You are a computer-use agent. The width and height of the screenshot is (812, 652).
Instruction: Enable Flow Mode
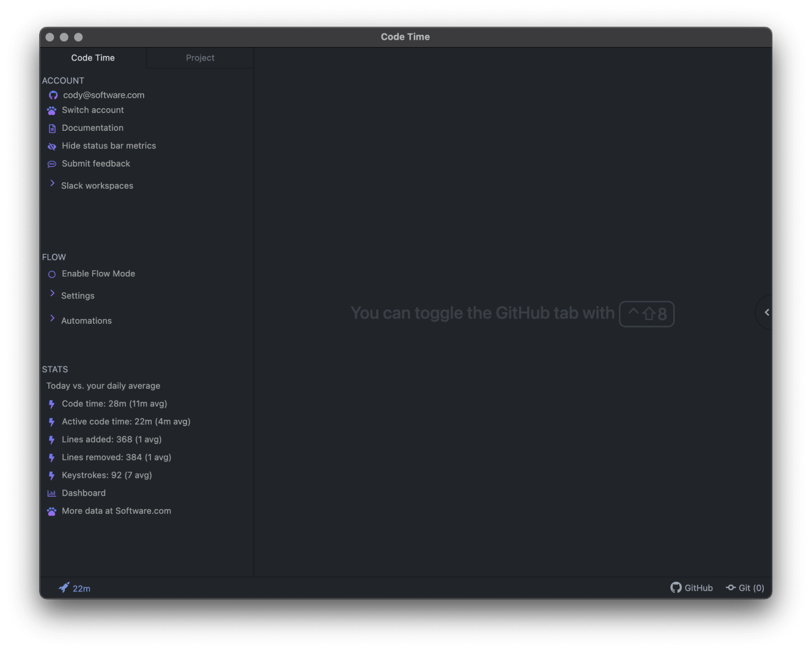[98, 273]
